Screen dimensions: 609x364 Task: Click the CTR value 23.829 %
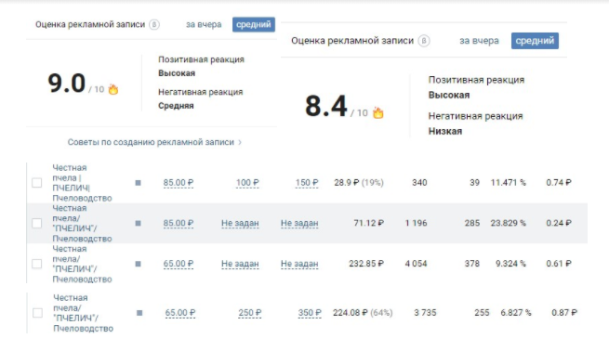[508, 223]
